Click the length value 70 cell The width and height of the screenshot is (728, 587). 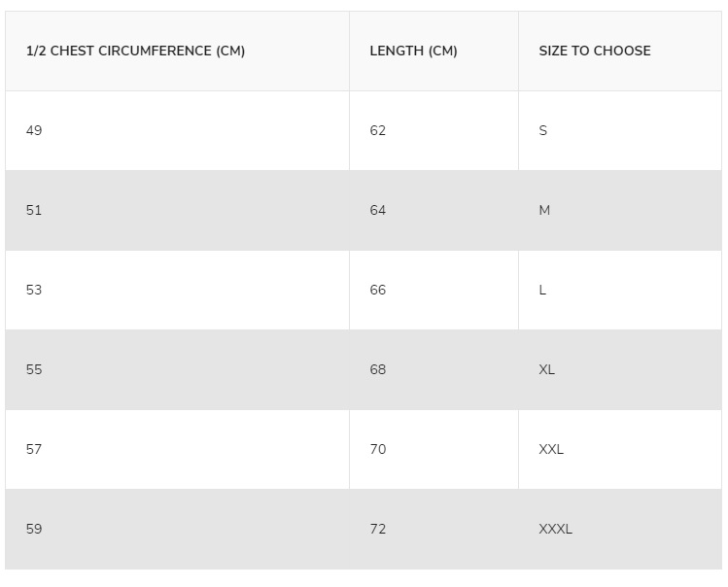pos(433,450)
